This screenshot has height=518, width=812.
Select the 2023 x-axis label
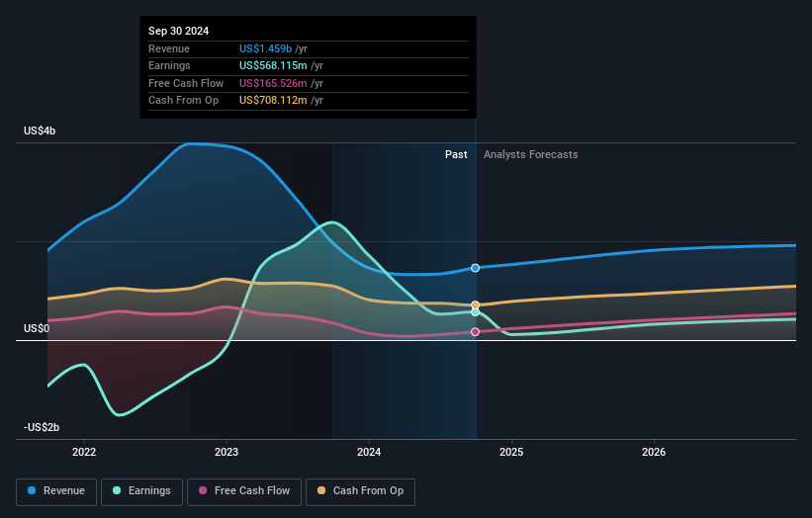click(226, 452)
